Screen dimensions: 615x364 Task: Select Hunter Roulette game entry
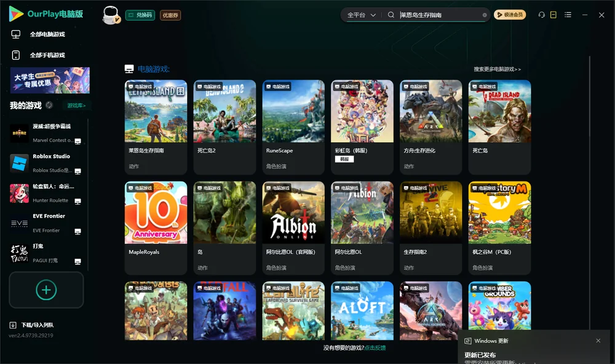point(46,193)
